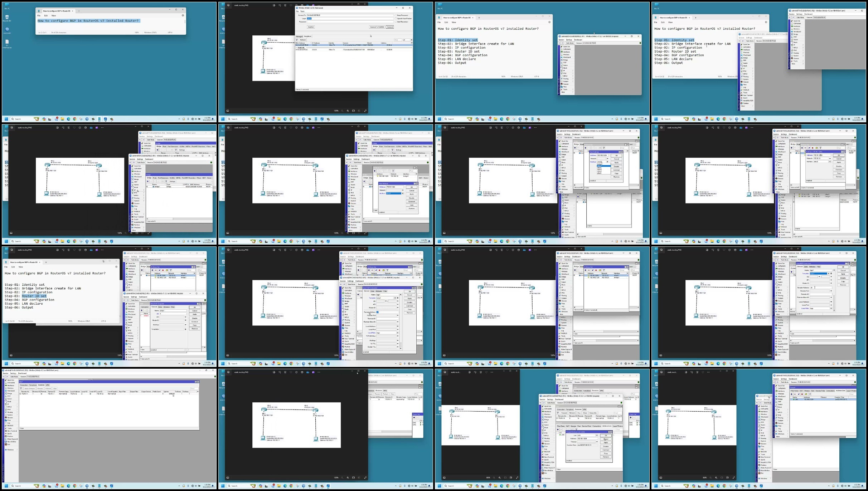This screenshot has height=491, width=868.
Task: Click filter icon in maximized BGP Sessions window
Action: click(x=21, y=388)
